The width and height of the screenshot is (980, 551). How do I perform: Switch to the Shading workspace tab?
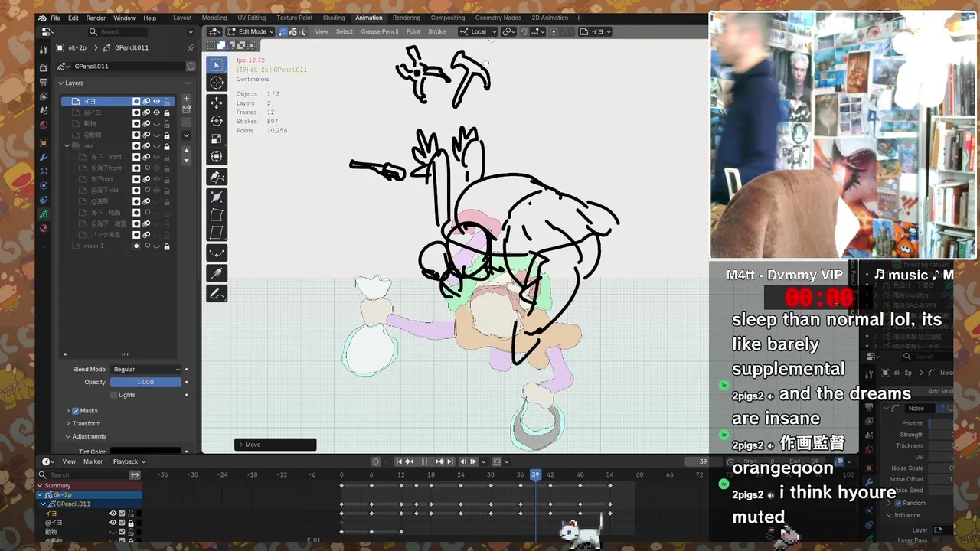click(334, 18)
